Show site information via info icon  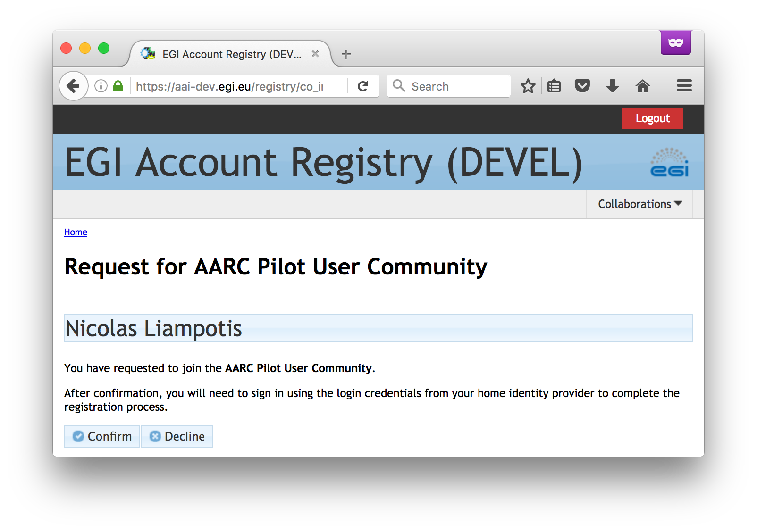(101, 86)
